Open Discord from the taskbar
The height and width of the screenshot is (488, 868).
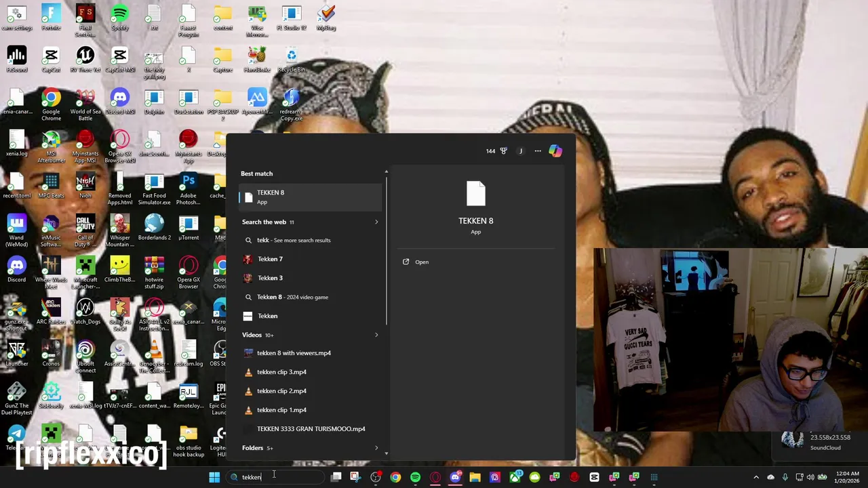[x=455, y=477]
